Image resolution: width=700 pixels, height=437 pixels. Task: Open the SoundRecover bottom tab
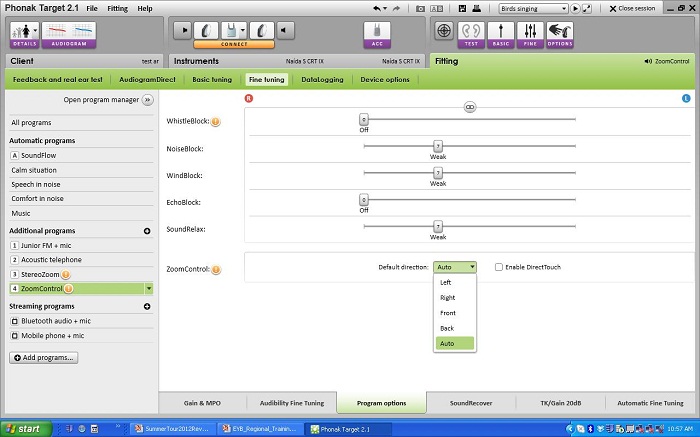coord(471,403)
